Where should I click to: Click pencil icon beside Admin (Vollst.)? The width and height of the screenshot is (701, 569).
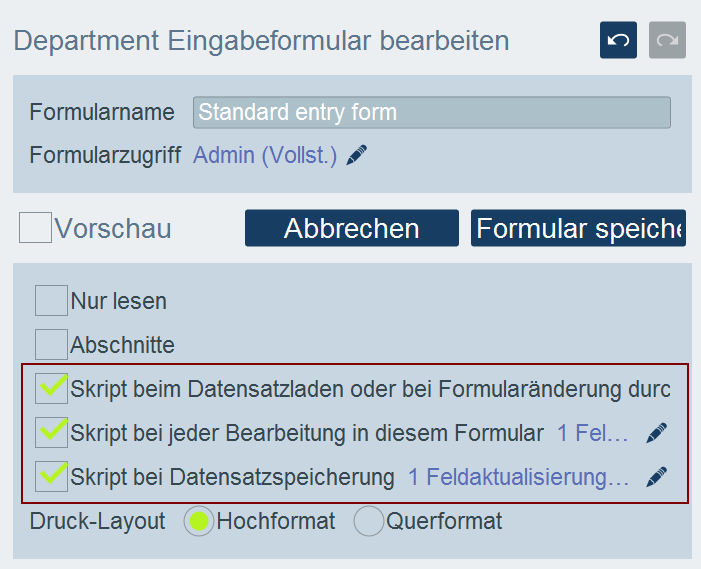[357, 155]
